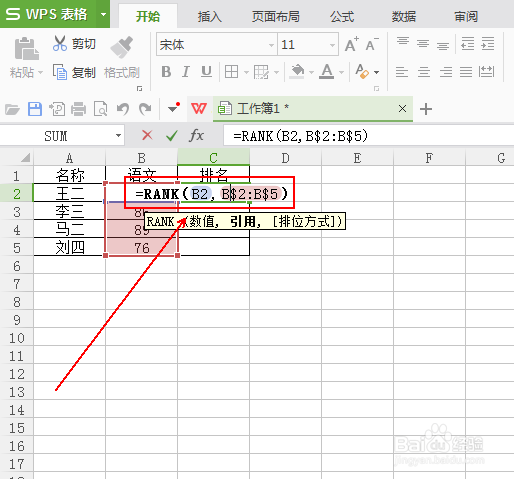
Task: Expand the 宋体 font name dropdown
Action: [271, 45]
